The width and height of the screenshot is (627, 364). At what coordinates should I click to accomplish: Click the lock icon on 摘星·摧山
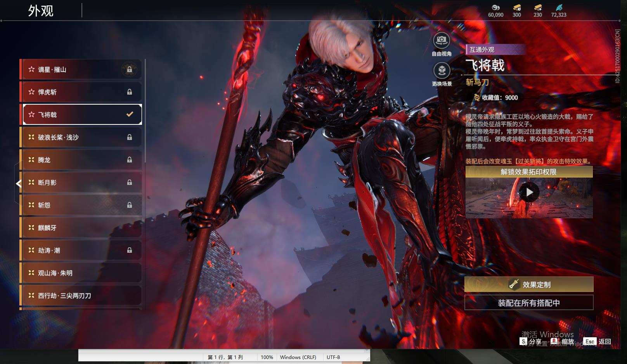pos(130,69)
